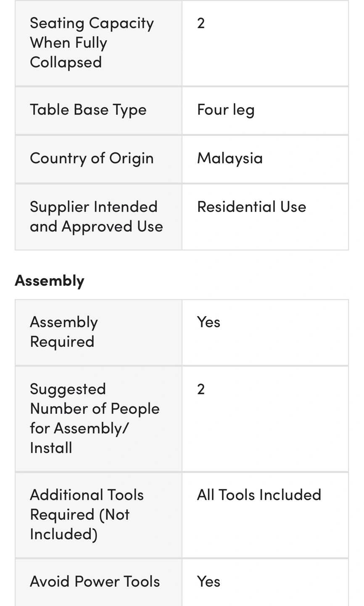Click the word Collapsed in the seating label

(x=66, y=62)
